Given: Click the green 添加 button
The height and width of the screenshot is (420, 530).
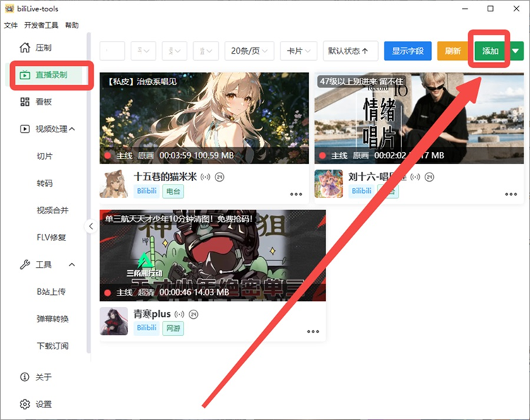Looking at the screenshot, I should [x=490, y=51].
